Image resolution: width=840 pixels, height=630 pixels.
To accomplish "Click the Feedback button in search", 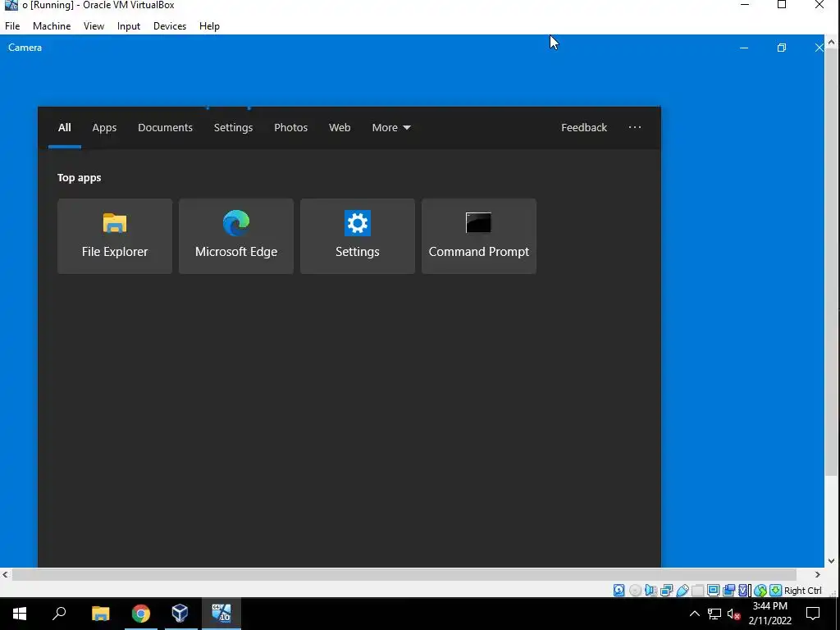I will (x=584, y=127).
